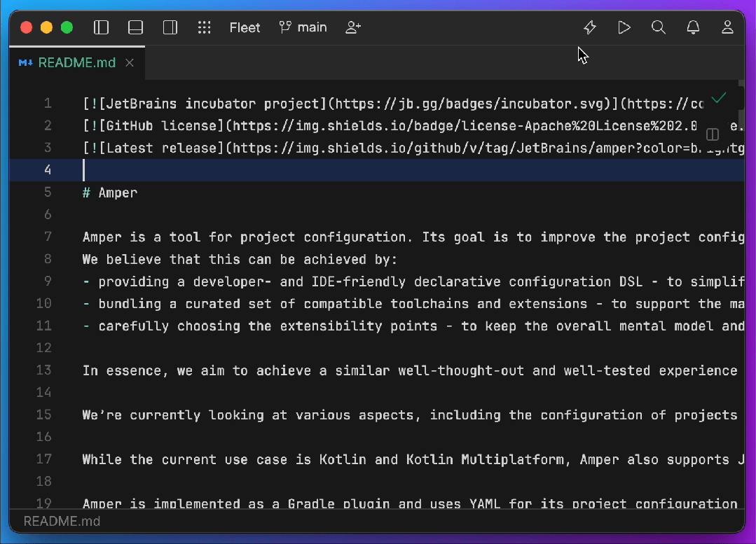Click the green checkmark inspection status
The height and width of the screenshot is (544, 756).
click(718, 98)
